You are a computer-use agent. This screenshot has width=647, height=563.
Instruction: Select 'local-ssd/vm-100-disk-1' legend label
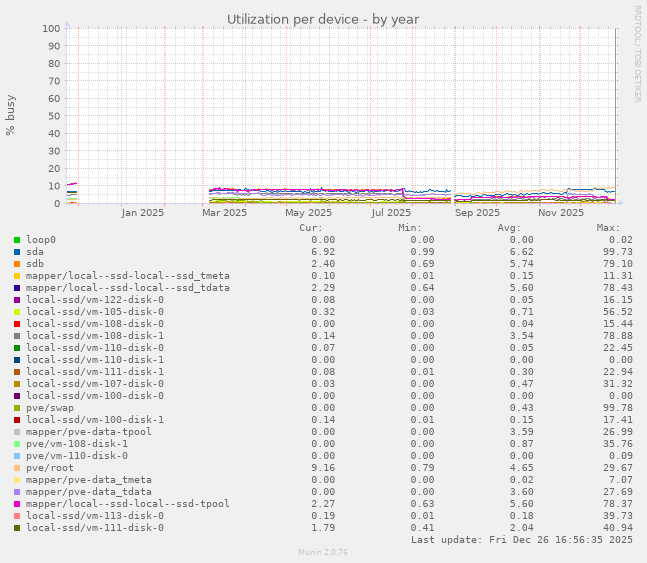[95, 420]
